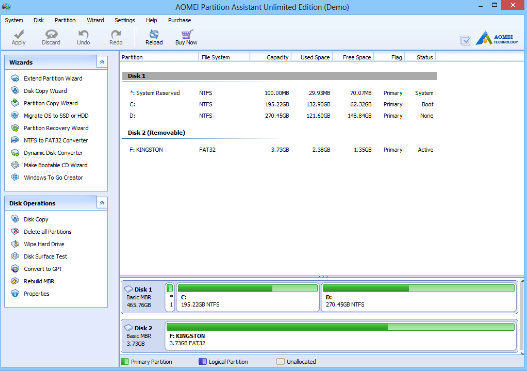Select the C: 195.22GB NTFS partition block
Screen dimensions: 527x371
coord(248,297)
